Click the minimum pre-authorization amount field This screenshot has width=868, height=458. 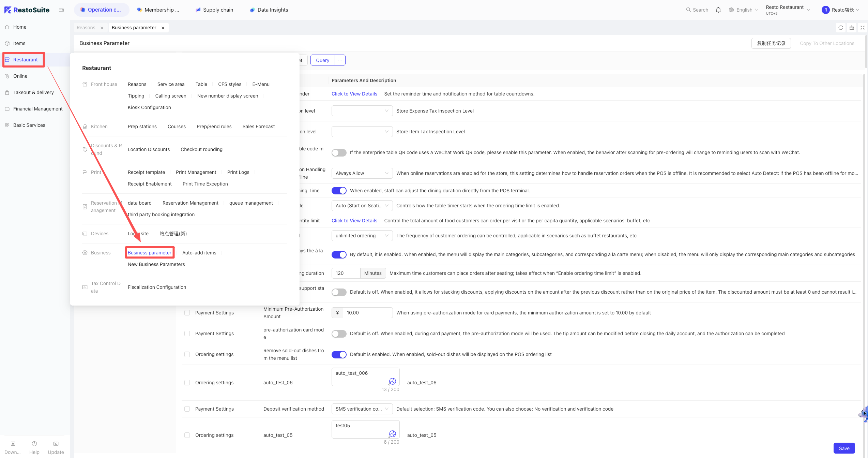click(x=368, y=313)
